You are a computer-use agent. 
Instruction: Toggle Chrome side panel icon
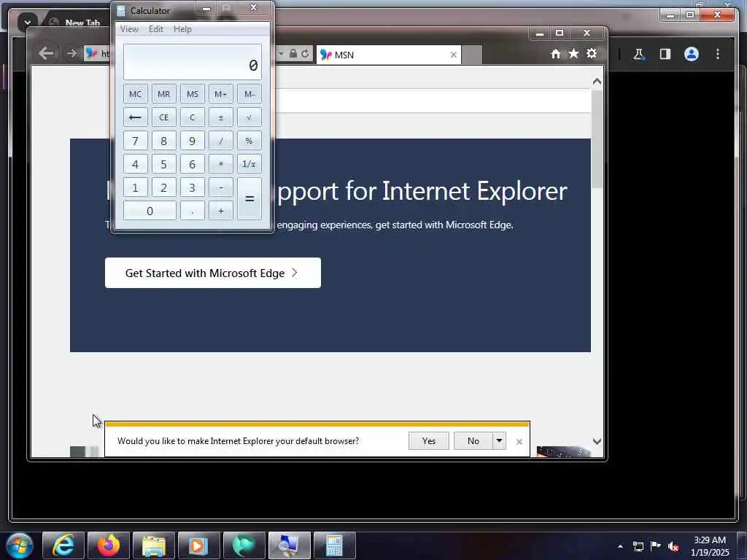[665, 54]
